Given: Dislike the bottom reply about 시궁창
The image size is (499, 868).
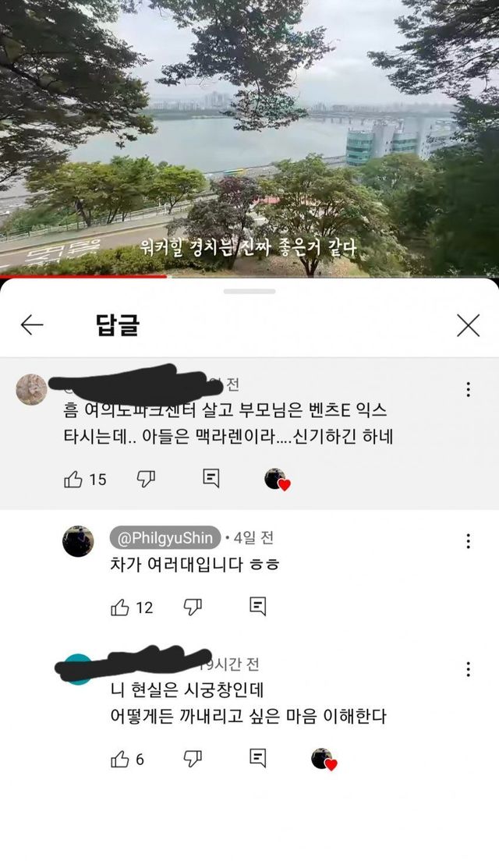Looking at the screenshot, I should point(193,759).
